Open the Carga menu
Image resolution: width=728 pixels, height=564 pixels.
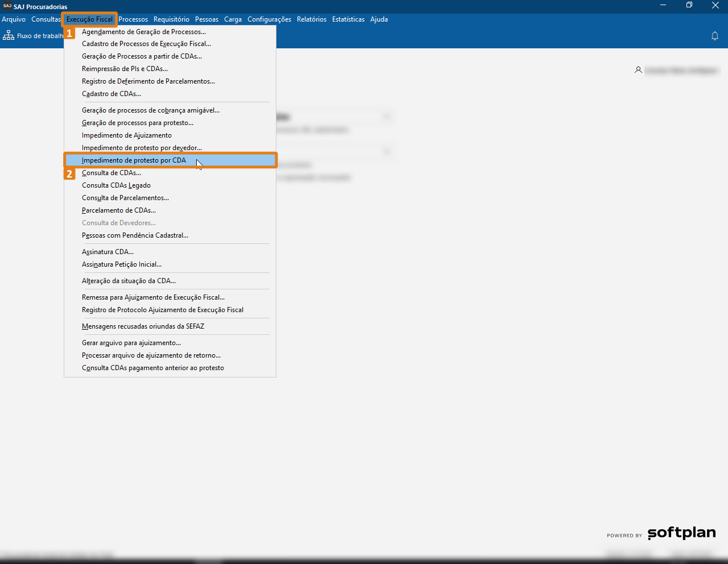tap(233, 19)
